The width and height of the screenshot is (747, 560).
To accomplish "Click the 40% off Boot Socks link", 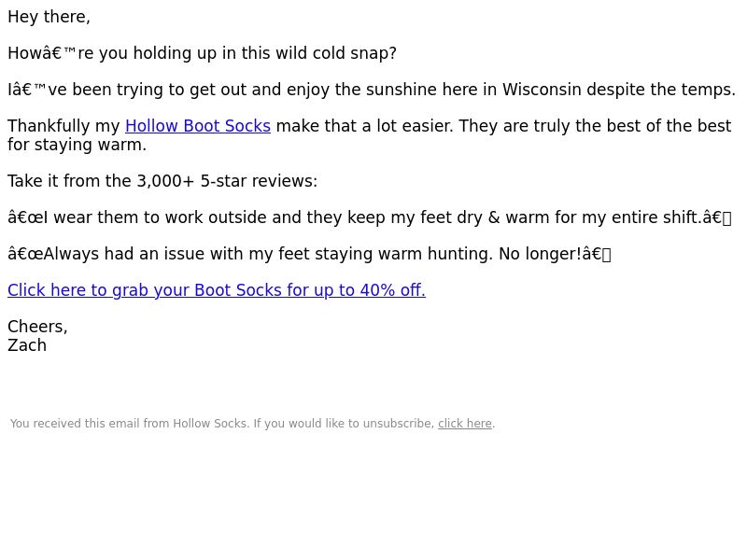I will tap(217, 290).
